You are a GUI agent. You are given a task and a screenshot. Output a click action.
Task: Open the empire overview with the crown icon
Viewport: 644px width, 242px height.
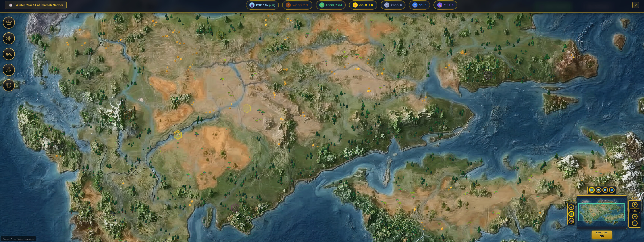point(9,23)
